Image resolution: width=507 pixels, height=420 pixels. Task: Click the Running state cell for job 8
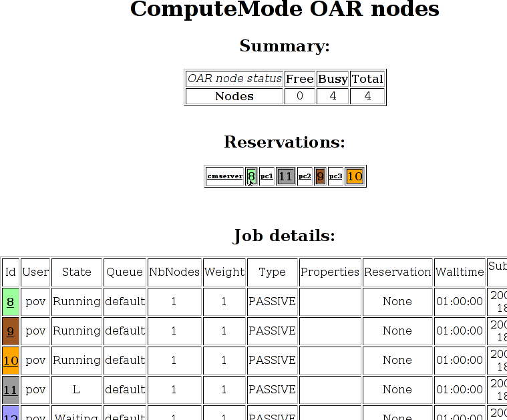77,301
